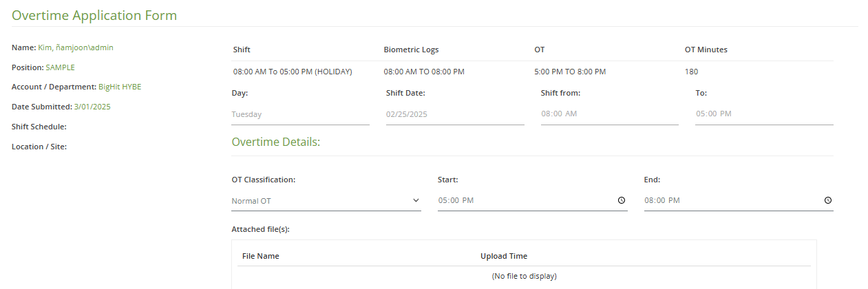Viewport: 868px width, 289px height.
Task: Click the Shift Date field 02/25/2025
Action: [455, 114]
